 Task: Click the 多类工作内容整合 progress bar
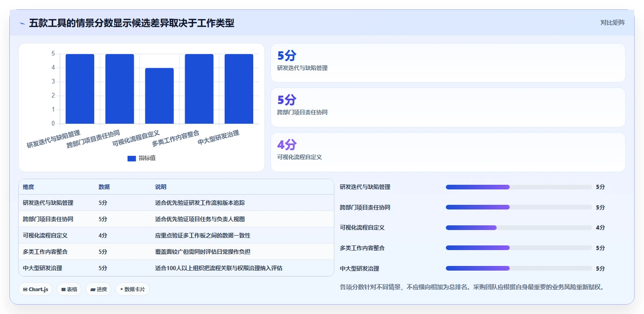[519, 248]
